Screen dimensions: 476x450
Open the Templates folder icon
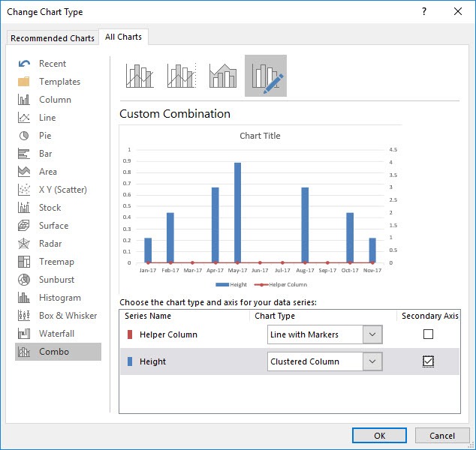[x=24, y=82]
